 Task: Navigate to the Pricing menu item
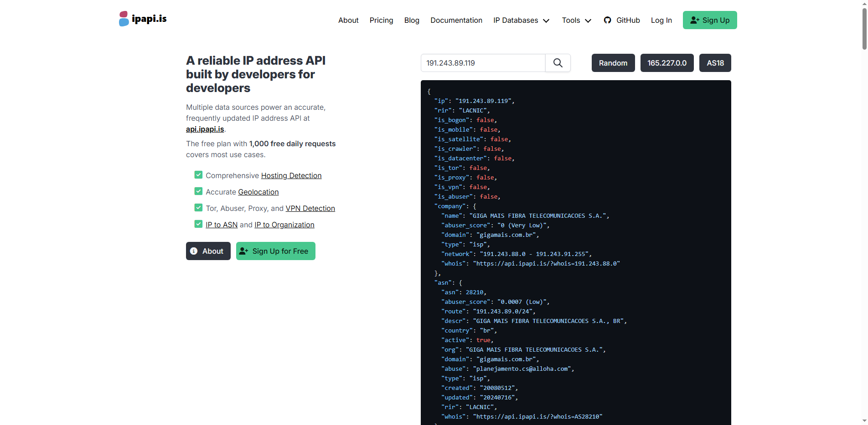tap(381, 20)
